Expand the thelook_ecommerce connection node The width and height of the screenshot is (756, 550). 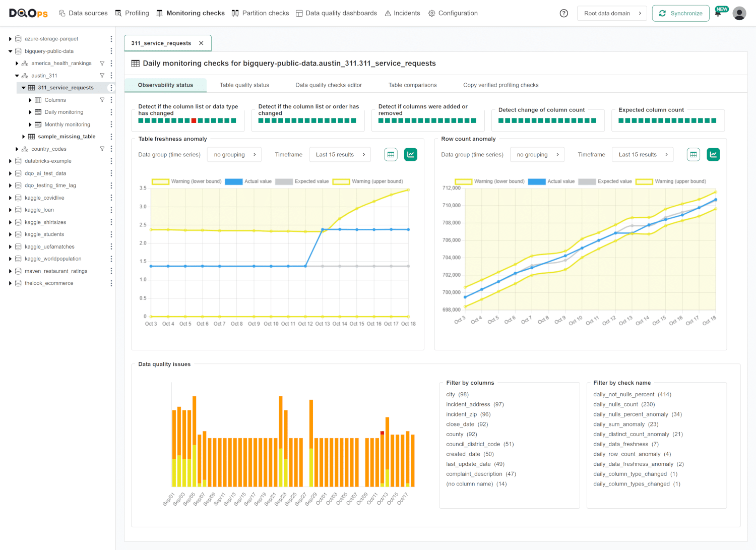pyautogui.click(x=10, y=283)
